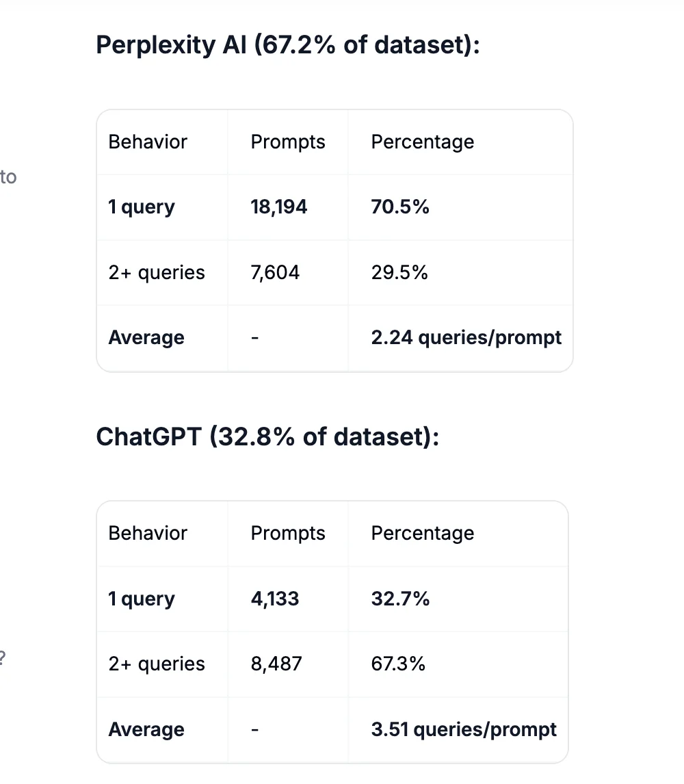Click the Average label in Perplexity table
The image size is (684, 784).
pos(146,337)
